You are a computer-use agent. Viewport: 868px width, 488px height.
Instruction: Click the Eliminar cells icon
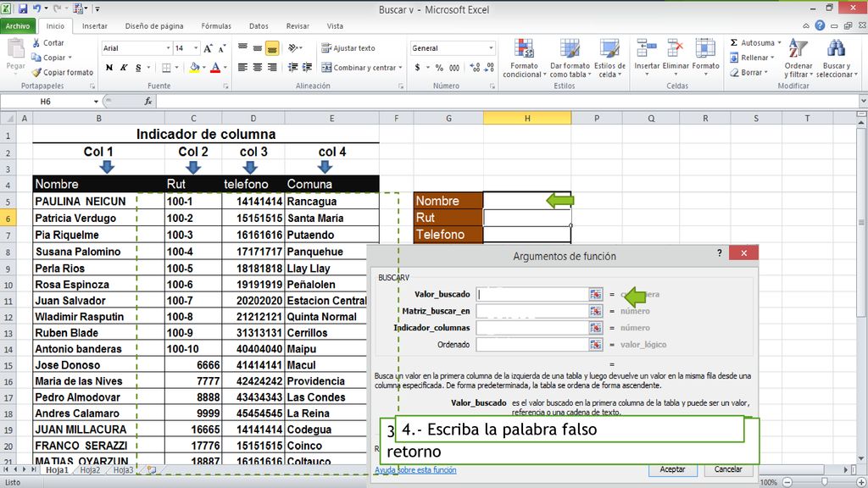pos(676,50)
